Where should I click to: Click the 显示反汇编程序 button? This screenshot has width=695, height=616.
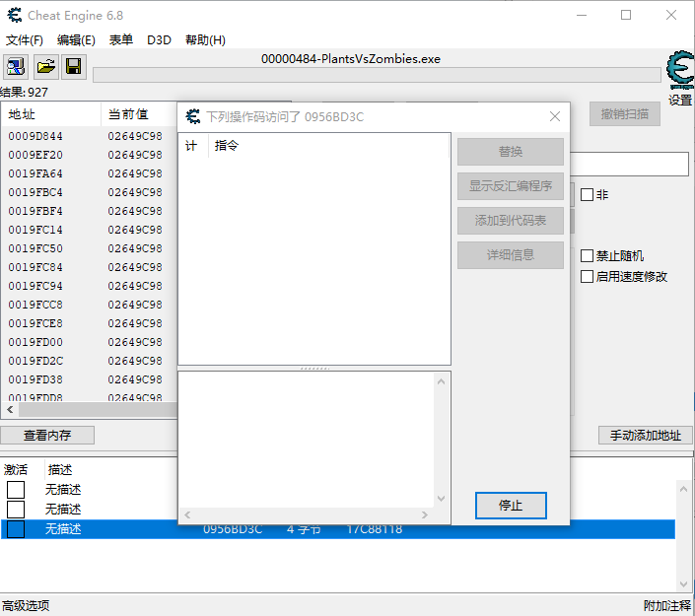tap(511, 186)
